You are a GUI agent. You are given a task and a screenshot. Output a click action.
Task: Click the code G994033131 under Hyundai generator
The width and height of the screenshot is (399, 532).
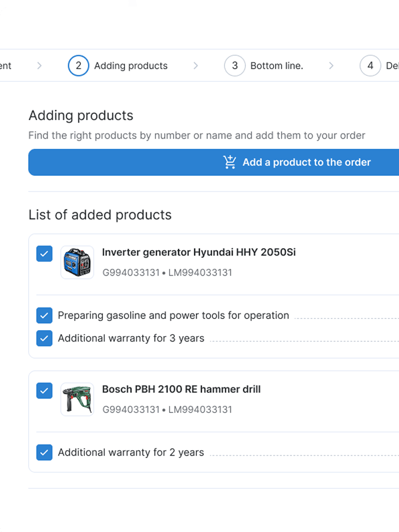coord(131,272)
